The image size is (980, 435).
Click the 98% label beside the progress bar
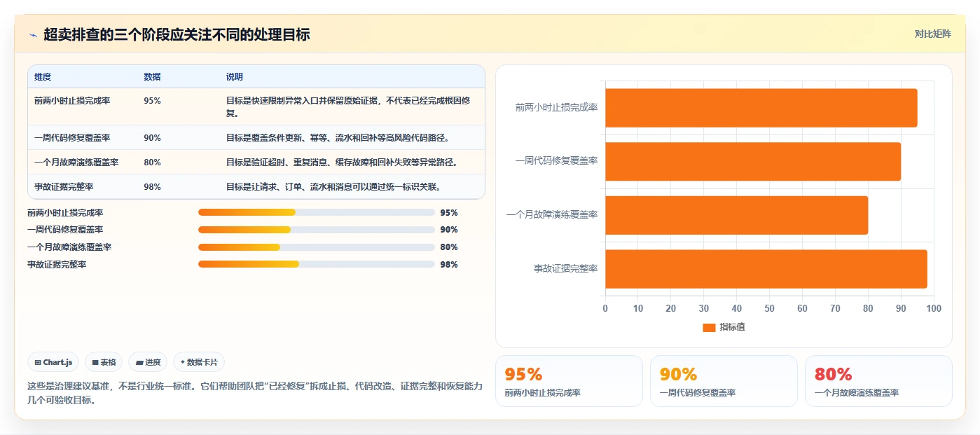point(449,265)
